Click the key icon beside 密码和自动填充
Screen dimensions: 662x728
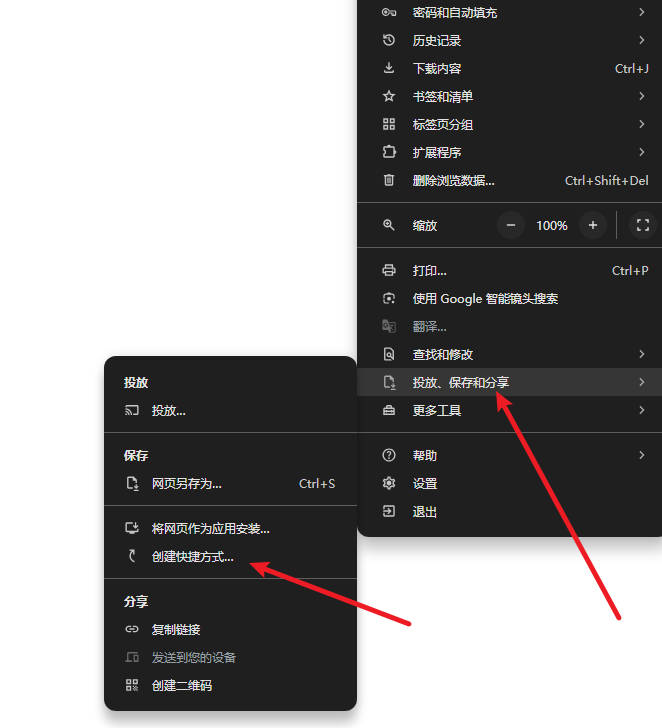click(389, 13)
